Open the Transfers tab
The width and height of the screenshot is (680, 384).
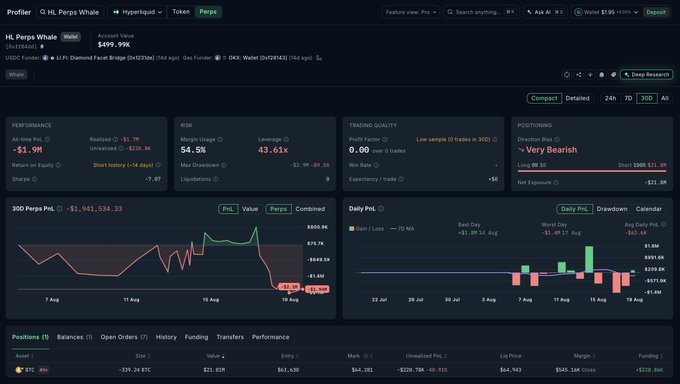point(230,337)
